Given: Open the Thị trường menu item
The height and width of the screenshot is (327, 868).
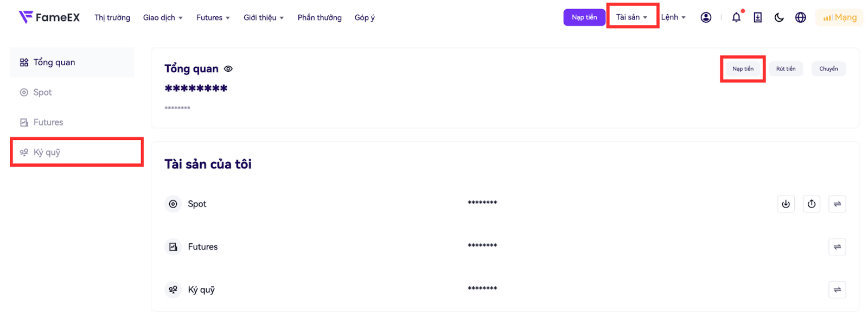Looking at the screenshot, I should pyautogui.click(x=112, y=18).
